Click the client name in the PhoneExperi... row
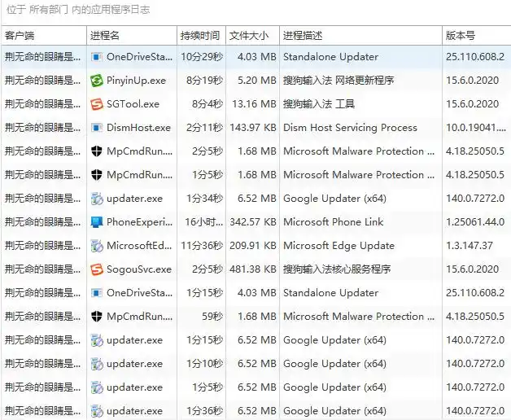The height and width of the screenshot is (420, 511). 42,222
